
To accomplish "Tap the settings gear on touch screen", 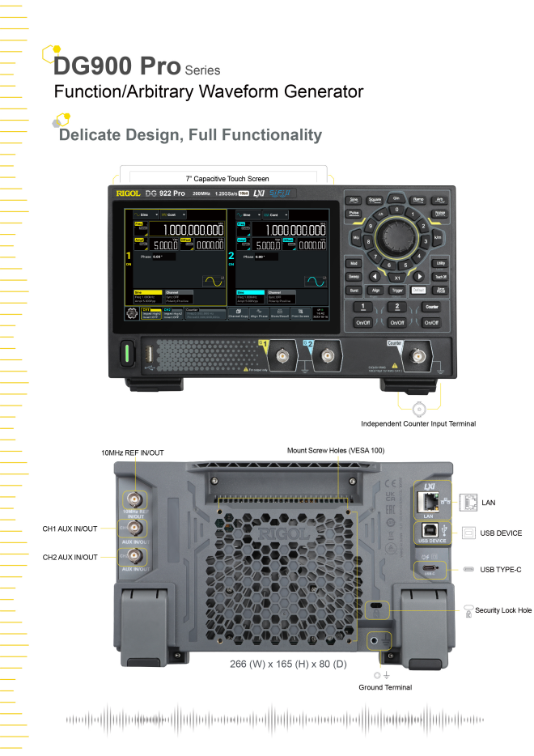I will pos(132,313).
